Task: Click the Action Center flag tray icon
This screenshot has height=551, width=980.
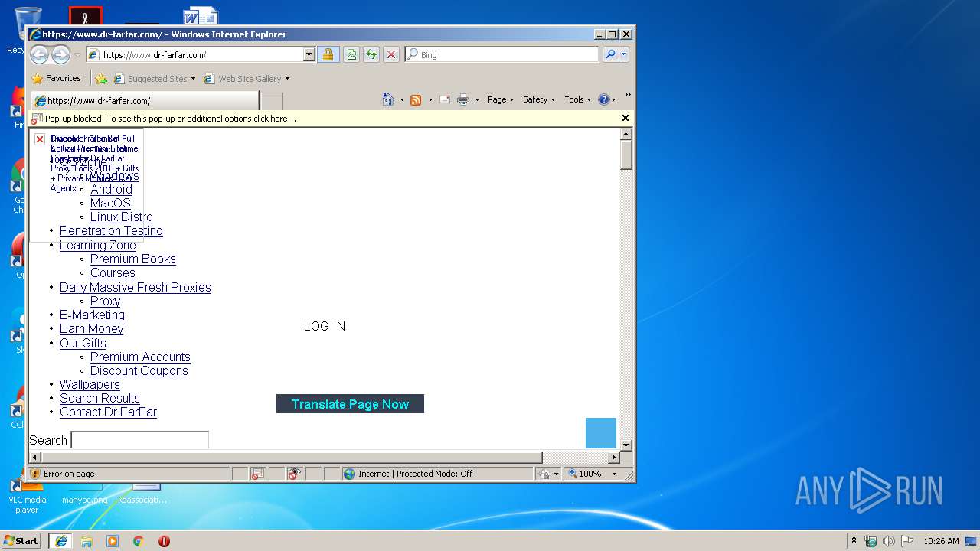Action: click(907, 541)
